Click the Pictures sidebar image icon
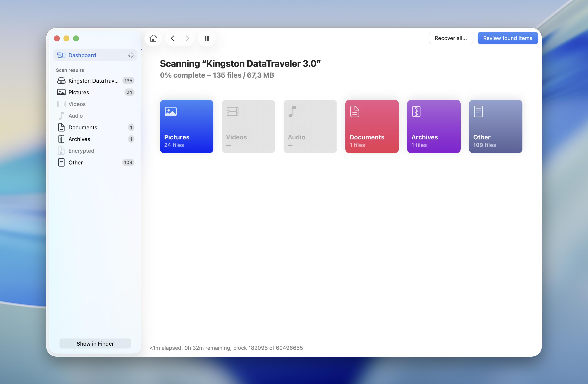This screenshot has height=384, width=588. (x=61, y=92)
